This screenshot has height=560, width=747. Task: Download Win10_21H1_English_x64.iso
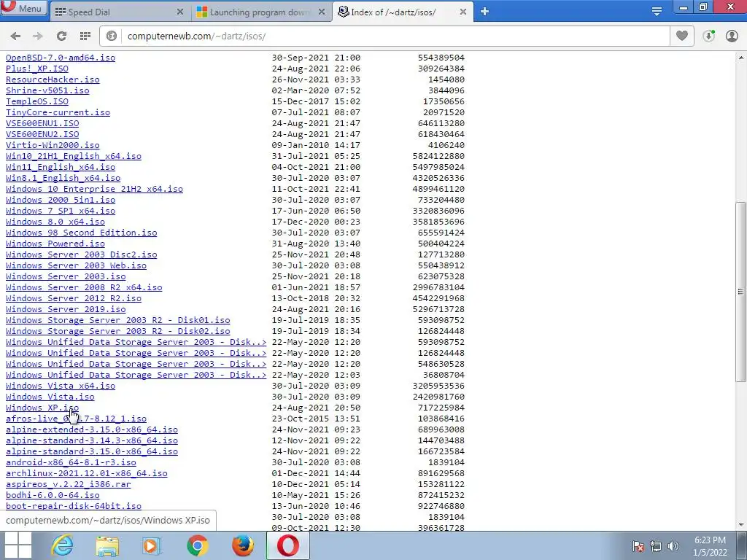(x=74, y=156)
